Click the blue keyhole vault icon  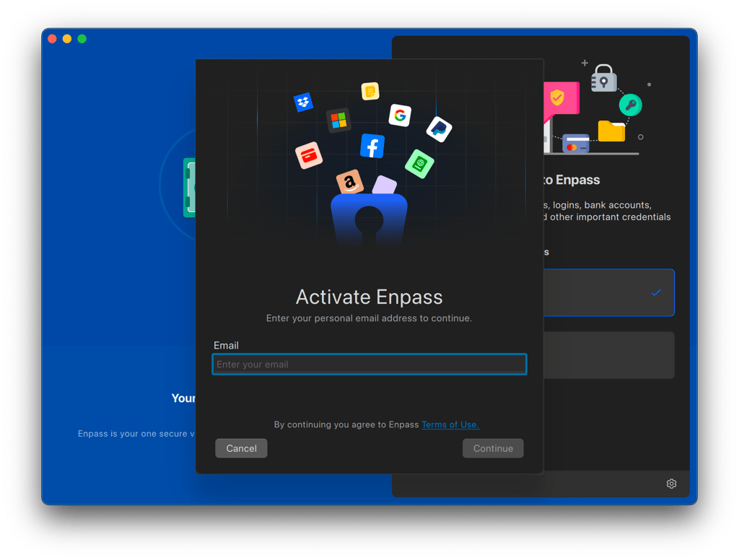(x=369, y=219)
